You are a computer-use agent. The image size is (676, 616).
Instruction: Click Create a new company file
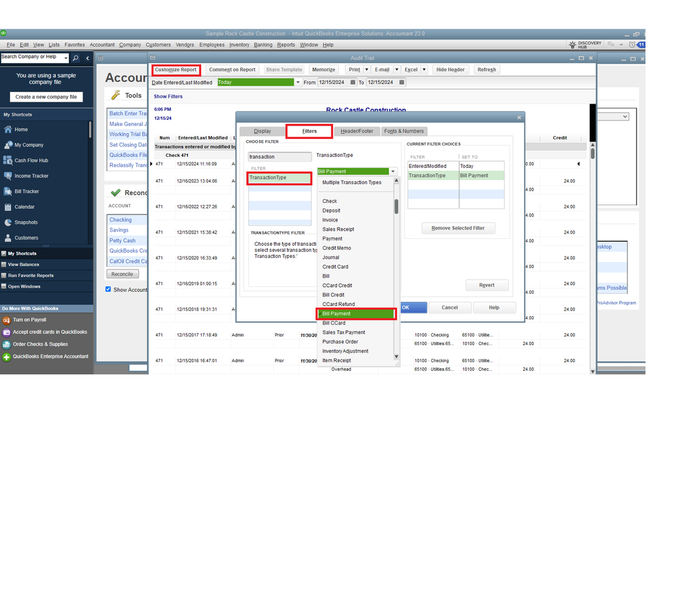coord(46,97)
